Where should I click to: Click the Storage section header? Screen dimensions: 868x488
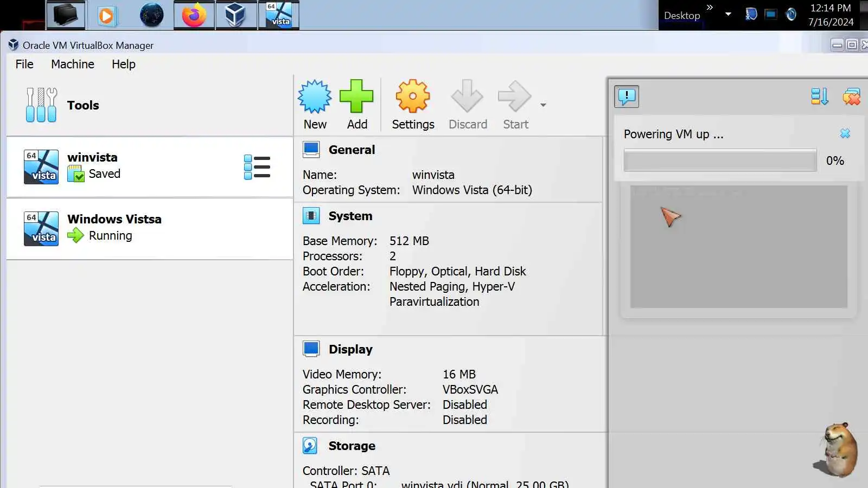(x=352, y=446)
